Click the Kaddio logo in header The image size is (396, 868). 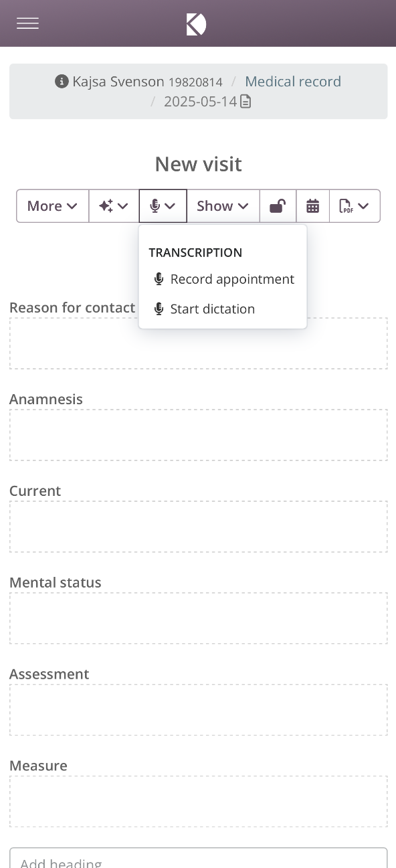(x=196, y=24)
